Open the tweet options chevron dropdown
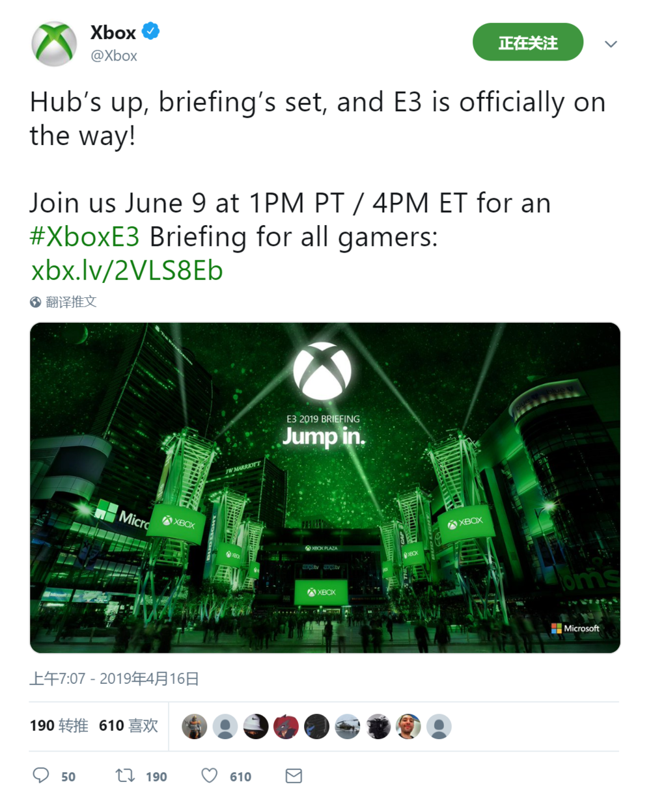651x812 pixels. click(611, 44)
